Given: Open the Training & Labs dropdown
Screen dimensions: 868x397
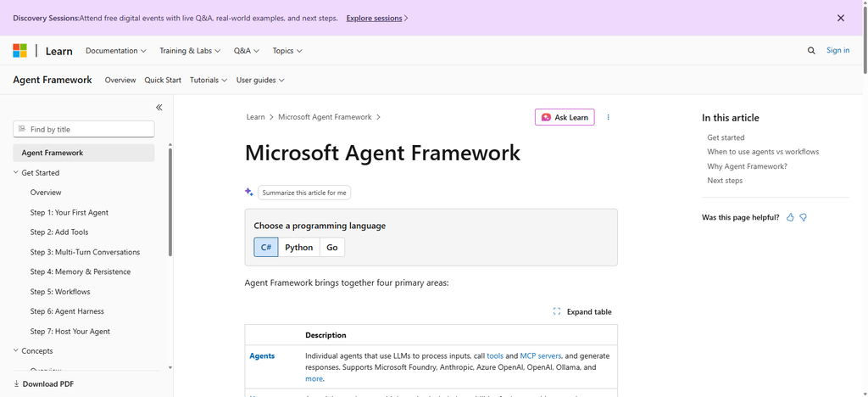Looking at the screenshot, I should tap(190, 50).
